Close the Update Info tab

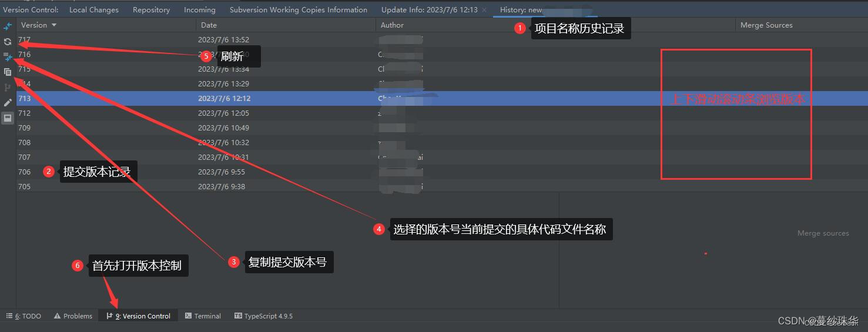pyautogui.click(x=484, y=10)
